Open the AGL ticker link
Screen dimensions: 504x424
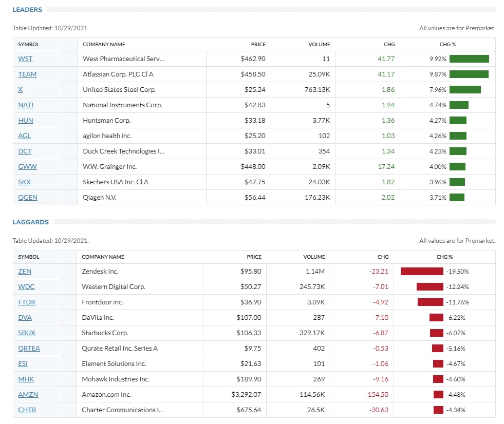click(x=25, y=136)
